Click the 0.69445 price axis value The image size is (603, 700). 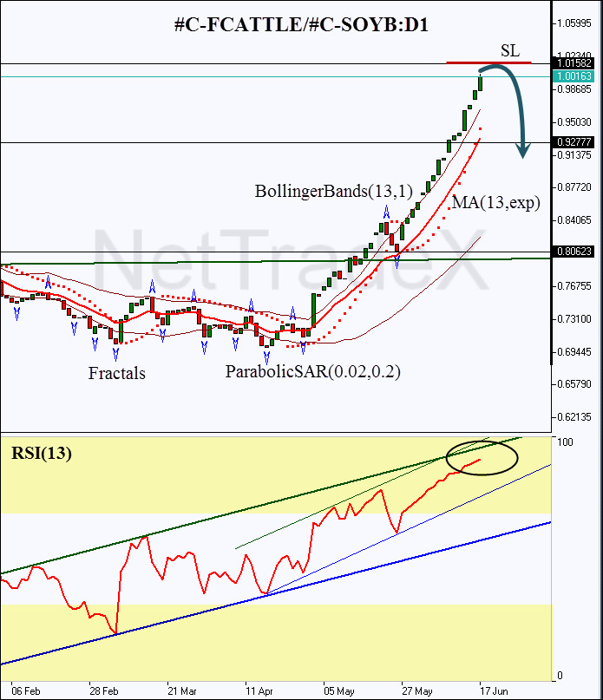(574, 352)
